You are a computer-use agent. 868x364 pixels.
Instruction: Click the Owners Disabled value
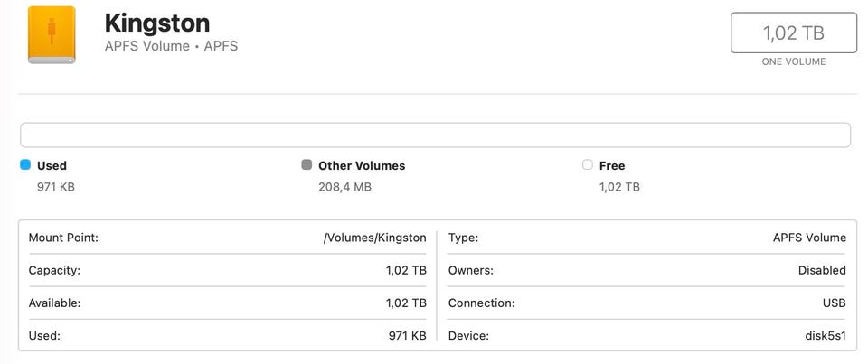[x=822, y=270]
